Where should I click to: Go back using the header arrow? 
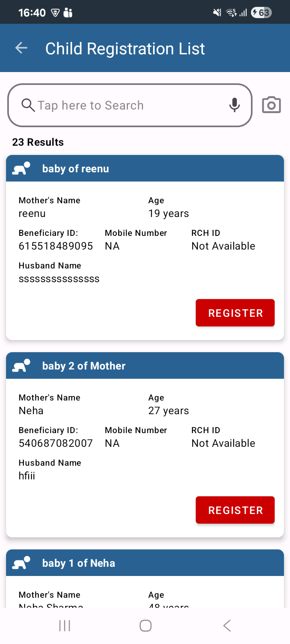21,48
